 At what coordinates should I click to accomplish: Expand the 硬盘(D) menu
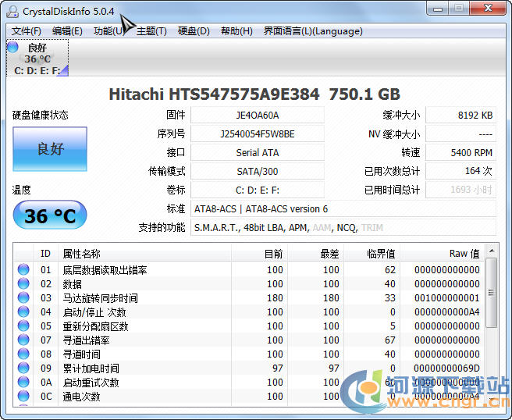(194, 31)
